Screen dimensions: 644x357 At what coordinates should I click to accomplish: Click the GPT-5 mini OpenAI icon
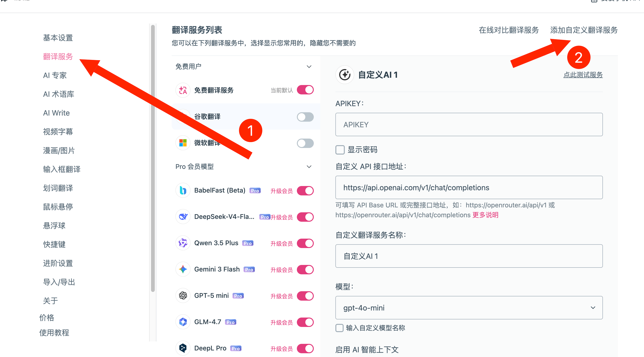(183, 296)
